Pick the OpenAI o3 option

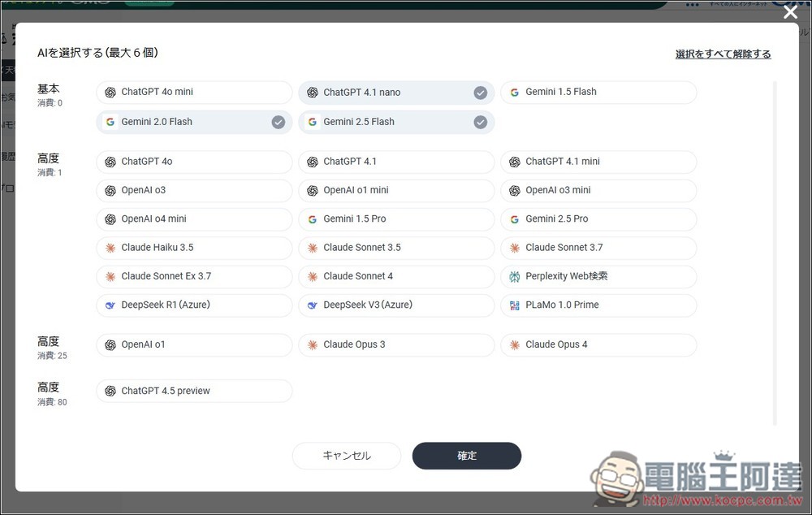194,190
